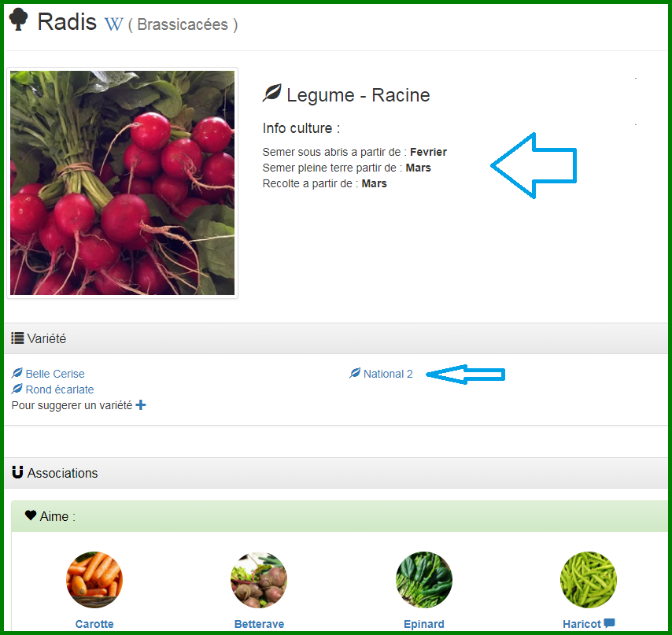
Task: Click the leaf icon next to Belle Cerise
Action: point(17,373)
